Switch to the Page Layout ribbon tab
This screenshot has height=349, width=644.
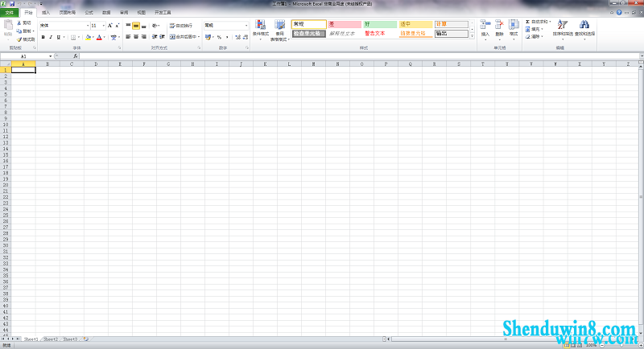[x=68, y=13]
